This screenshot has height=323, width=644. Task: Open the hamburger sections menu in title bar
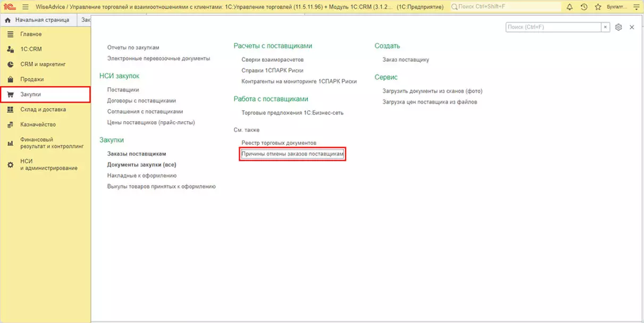25,7
